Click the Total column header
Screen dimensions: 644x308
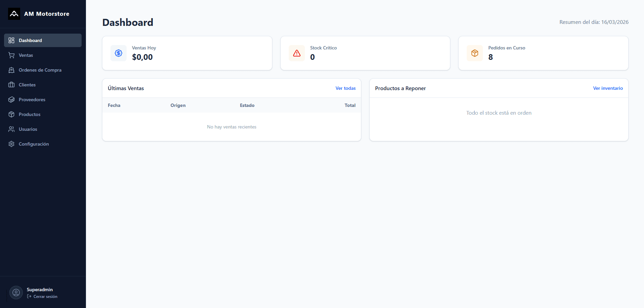[350, 105]
